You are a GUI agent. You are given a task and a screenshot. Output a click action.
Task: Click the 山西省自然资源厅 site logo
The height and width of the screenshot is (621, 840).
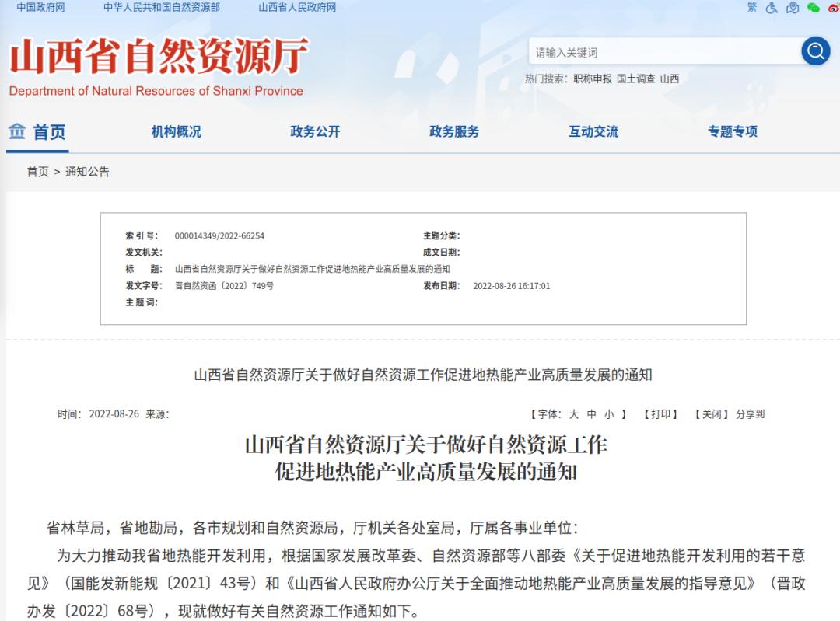159,58
